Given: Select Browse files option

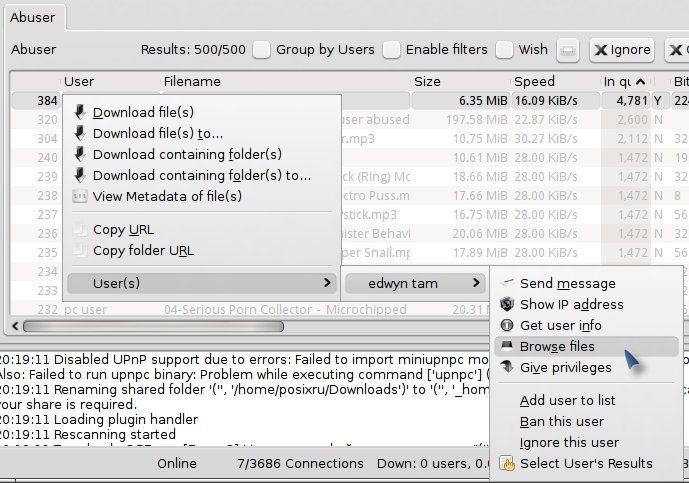Looking at the screenshot, I should [586, 346].
